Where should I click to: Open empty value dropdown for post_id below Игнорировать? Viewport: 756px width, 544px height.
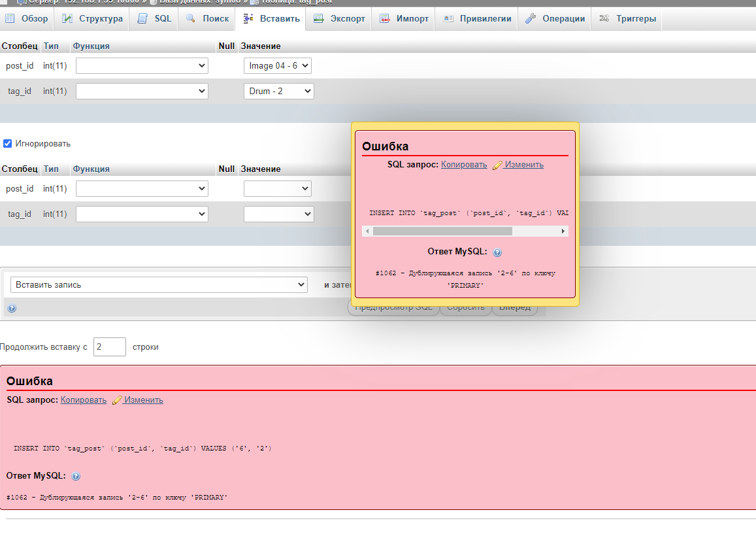pyautogui.click(x=278, y=188)
